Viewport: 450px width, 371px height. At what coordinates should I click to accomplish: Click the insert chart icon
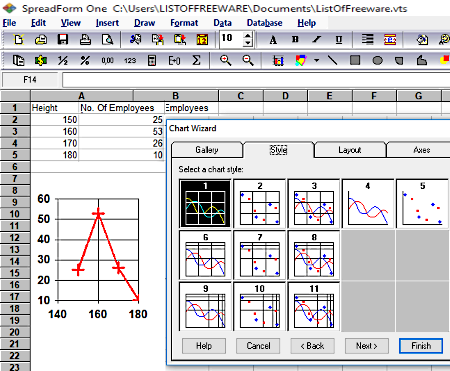pyautogui.click(x=278, y=61)
